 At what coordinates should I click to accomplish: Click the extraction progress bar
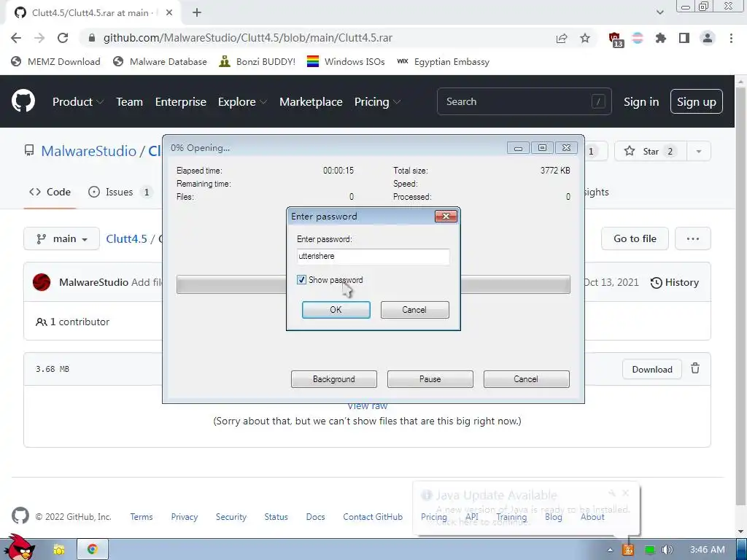point(373,284)
